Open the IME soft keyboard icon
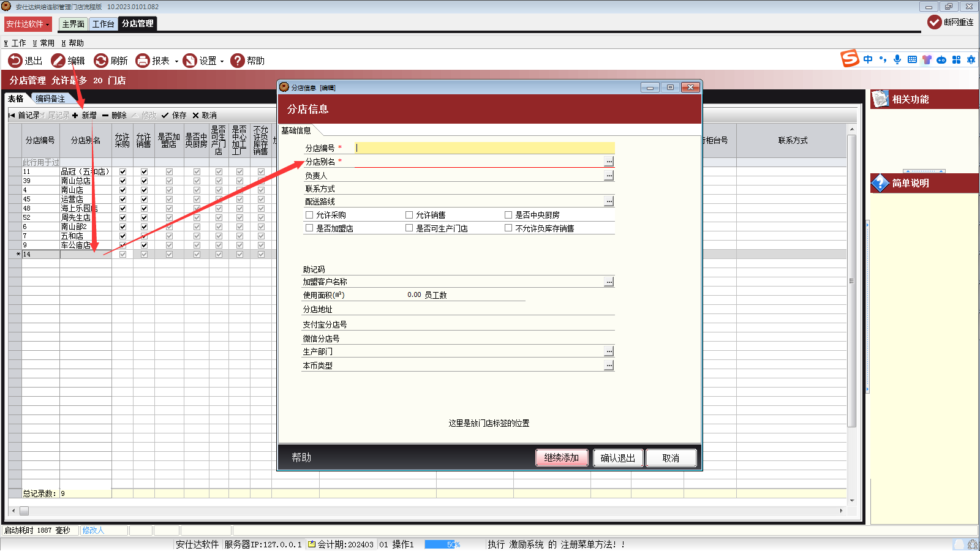Image resolution: width=980 pixels, height=551 pixels. coord(912,59)
